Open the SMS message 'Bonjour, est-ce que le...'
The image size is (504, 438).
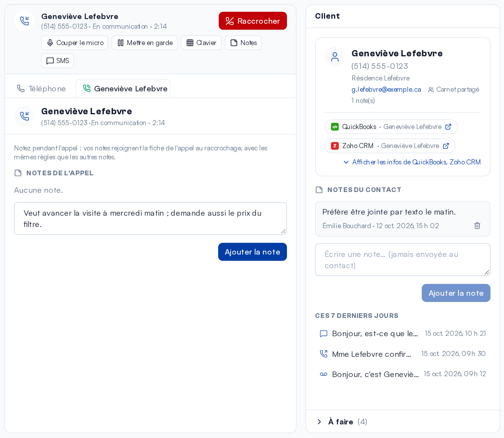click(402, 333)
